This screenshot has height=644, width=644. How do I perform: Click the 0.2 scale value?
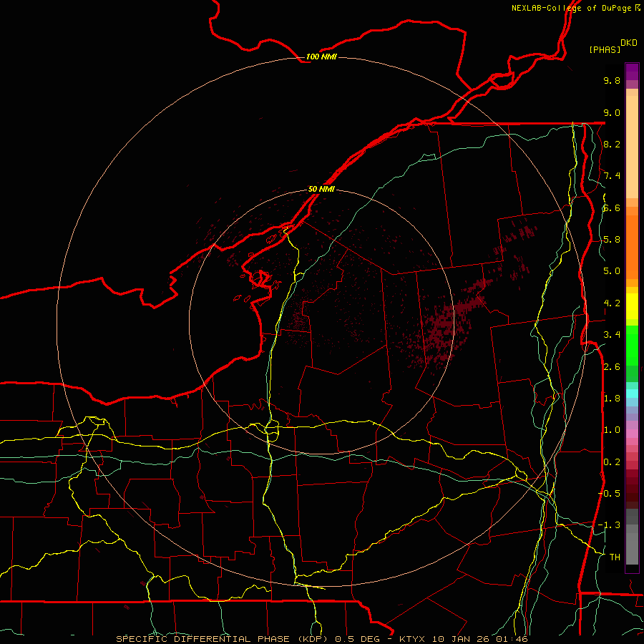pos(612,462)
